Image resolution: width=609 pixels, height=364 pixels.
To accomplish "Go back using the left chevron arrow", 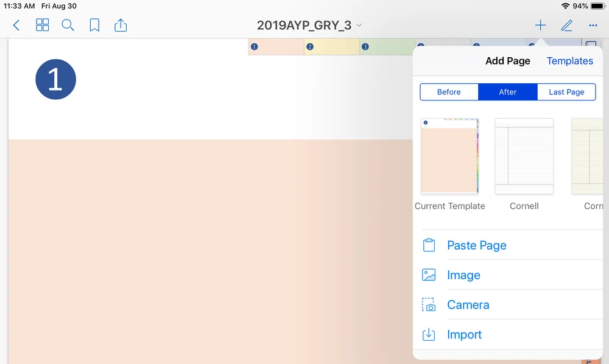I will (16, 25).
